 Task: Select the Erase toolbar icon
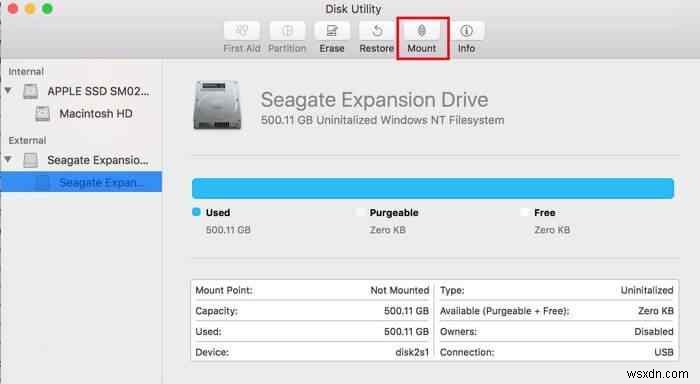tap(332, 31)
